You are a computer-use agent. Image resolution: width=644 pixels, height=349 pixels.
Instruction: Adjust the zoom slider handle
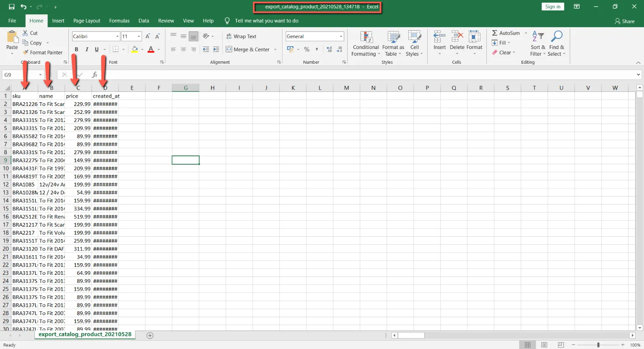tap(598, 345)
